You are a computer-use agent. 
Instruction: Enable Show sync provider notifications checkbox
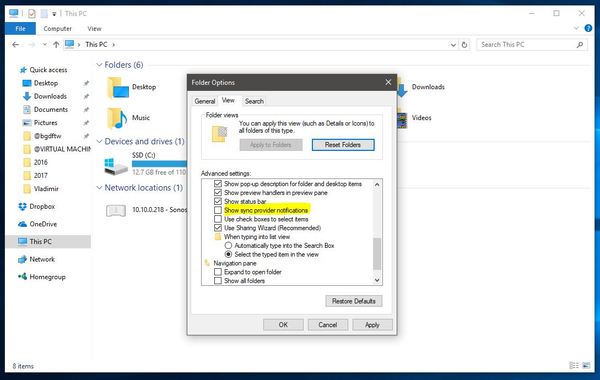218,210
